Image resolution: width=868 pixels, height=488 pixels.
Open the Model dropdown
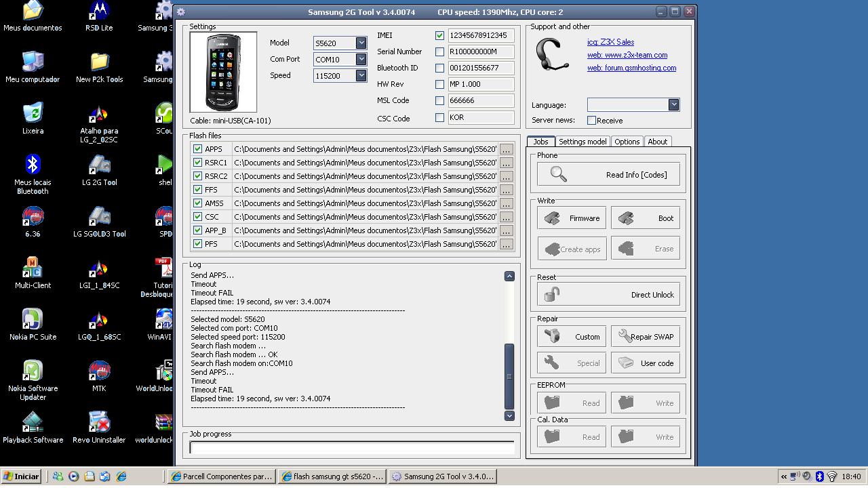tap(361, 43)
